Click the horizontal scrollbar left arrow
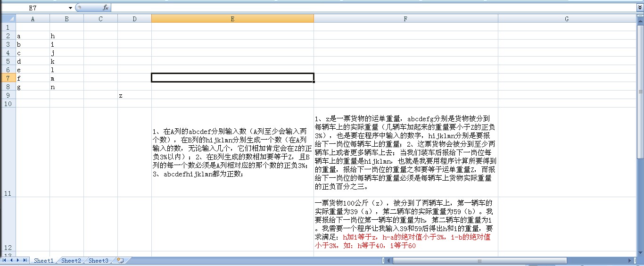The height and width of the screenshot is (266, 644). point(389,260)
